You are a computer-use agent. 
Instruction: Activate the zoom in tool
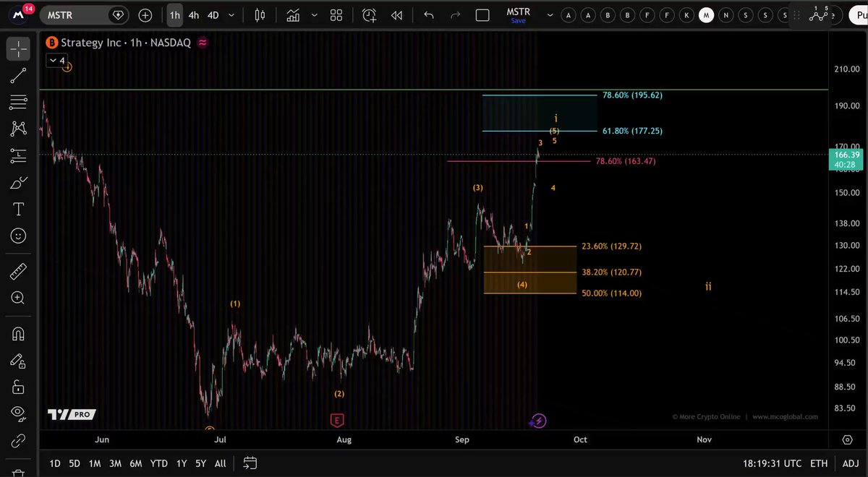pyautogui.click(x=18, y=298)
